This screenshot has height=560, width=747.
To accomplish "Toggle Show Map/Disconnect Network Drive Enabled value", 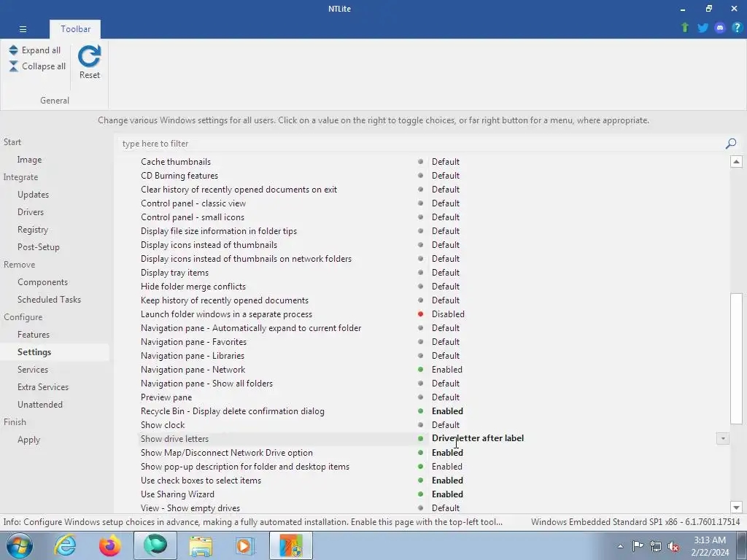I will point(447,453).
